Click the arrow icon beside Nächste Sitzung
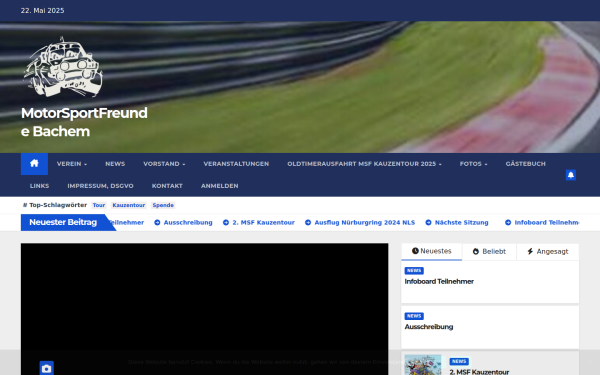Screen dimensions: 600x375 (428, 222)
